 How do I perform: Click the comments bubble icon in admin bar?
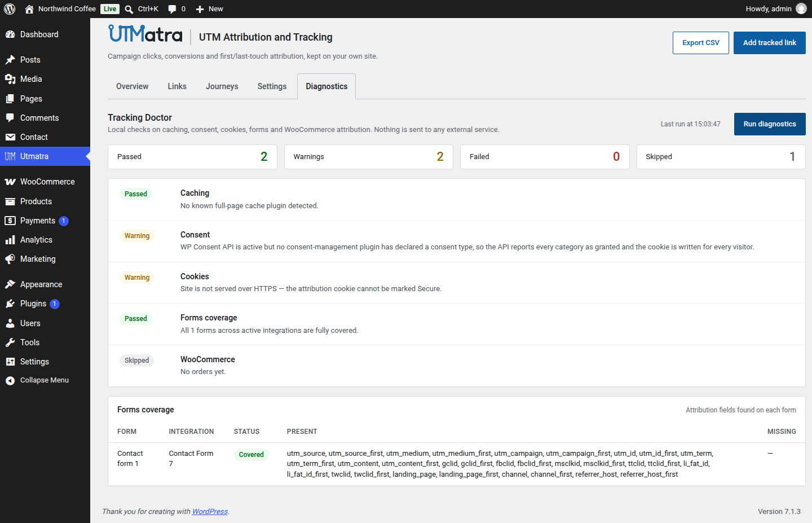(x=172, y=9)
